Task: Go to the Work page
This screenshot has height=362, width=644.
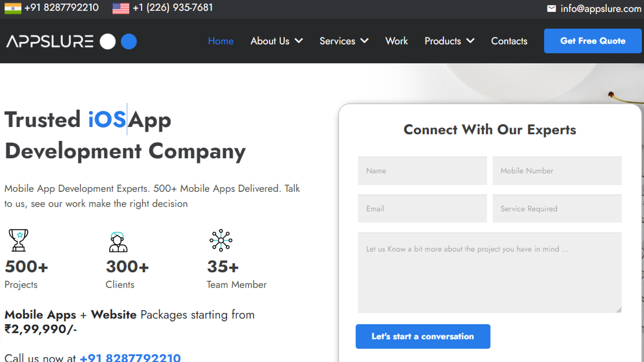Action: point(396,41)
